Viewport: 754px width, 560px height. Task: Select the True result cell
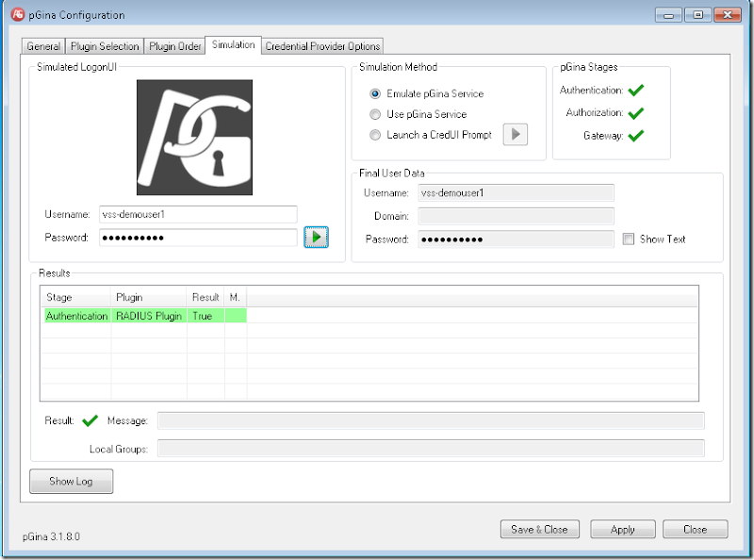pos(205,316)
